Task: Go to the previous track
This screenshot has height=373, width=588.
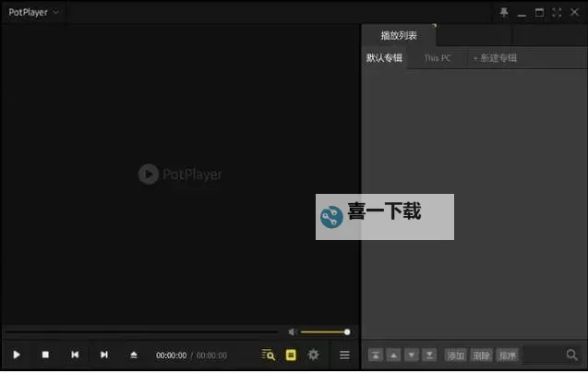Action: (75, 355)
